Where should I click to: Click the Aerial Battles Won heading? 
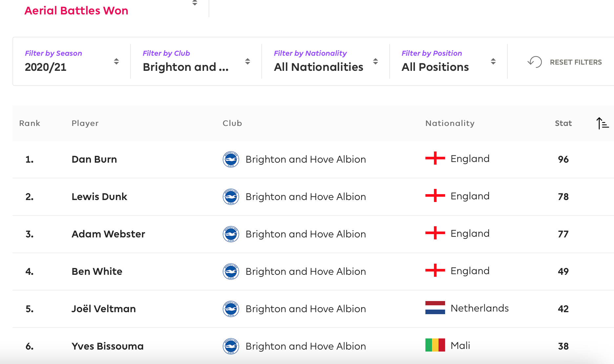click(76, 10)
